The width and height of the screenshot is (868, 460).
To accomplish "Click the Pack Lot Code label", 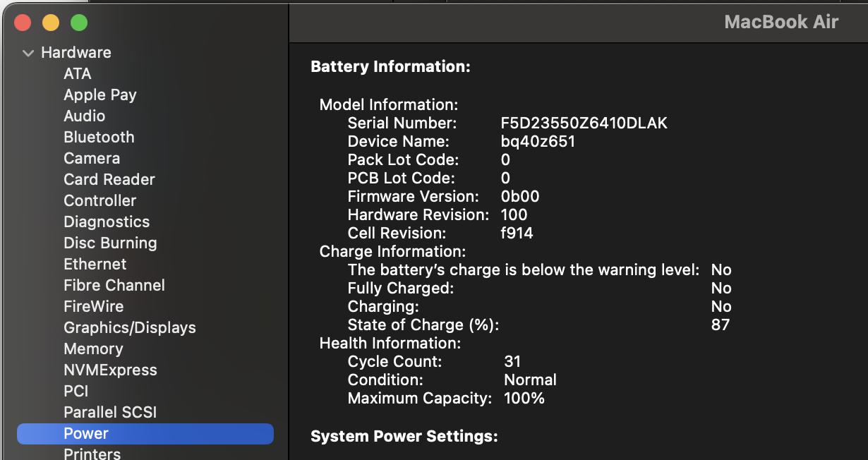I will coord(403,159).
